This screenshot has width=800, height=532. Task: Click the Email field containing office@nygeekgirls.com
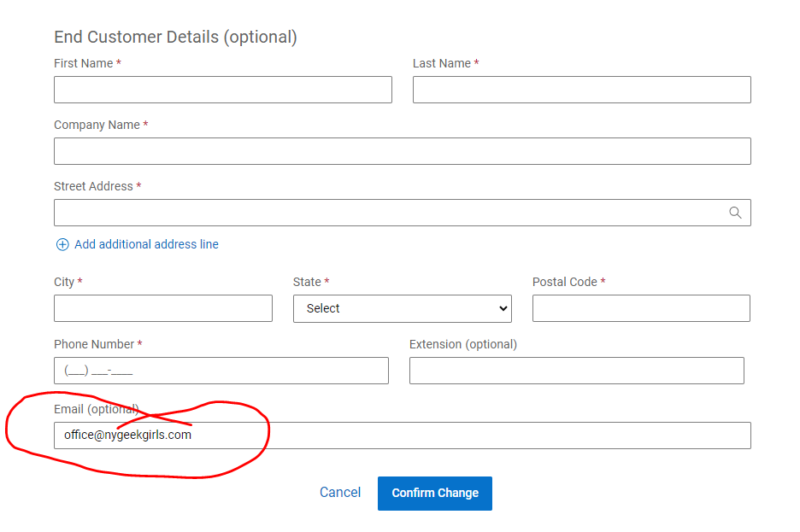click(402, 435)
